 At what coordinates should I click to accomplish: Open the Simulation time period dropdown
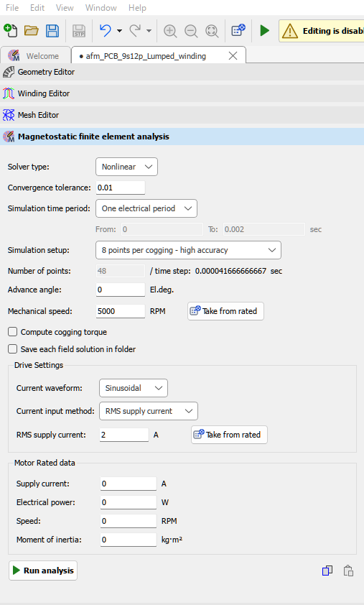click(x=146, y=208)
